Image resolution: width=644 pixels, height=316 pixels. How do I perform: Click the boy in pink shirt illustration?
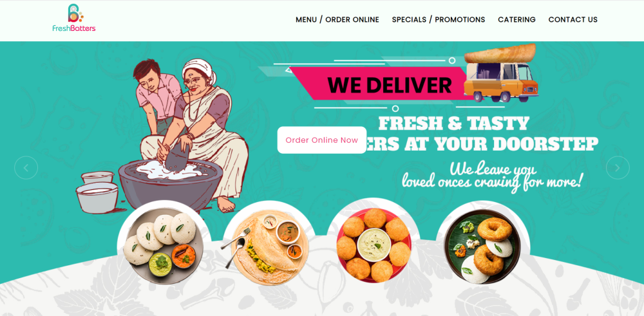click(156, 97)
